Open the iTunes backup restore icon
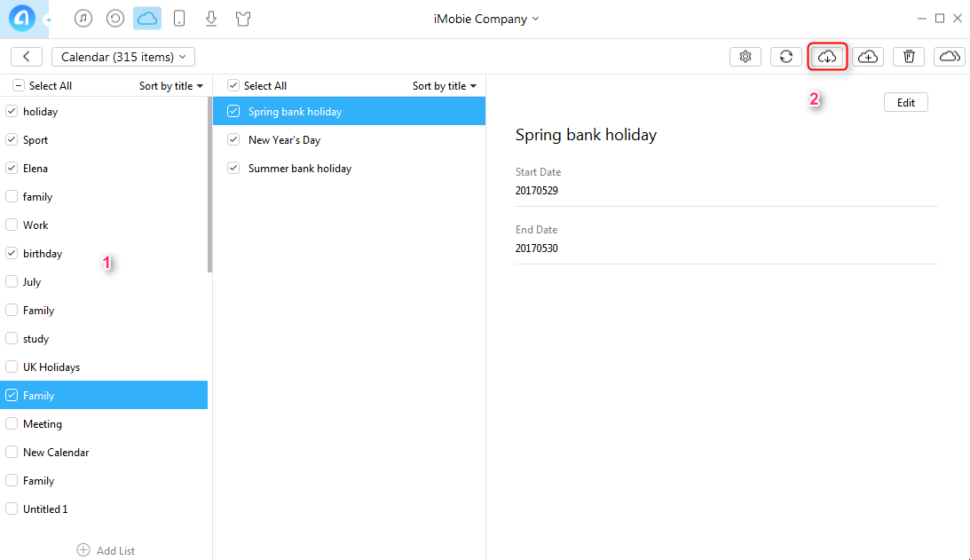The image size is (970, 560). [x=115, y=19]
